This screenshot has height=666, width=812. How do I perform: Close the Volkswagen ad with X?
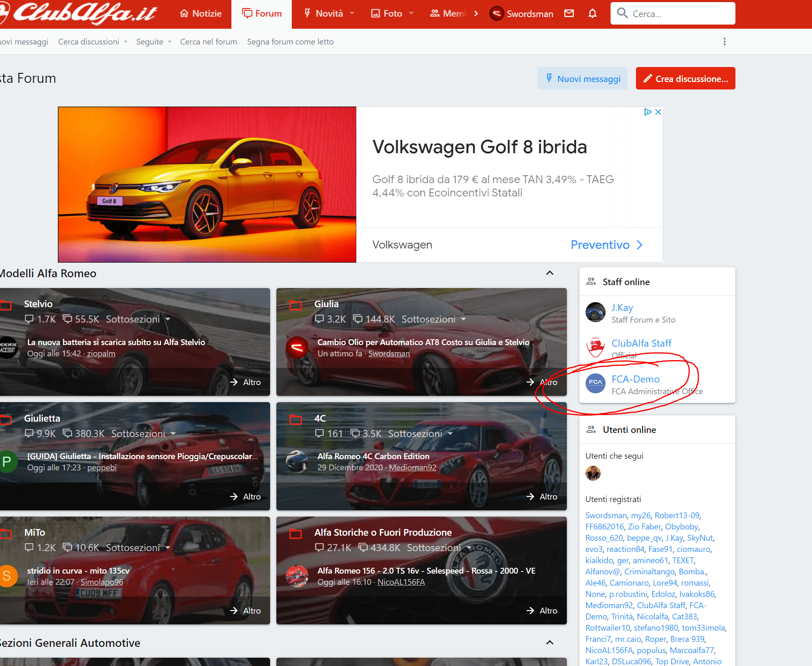658,112
